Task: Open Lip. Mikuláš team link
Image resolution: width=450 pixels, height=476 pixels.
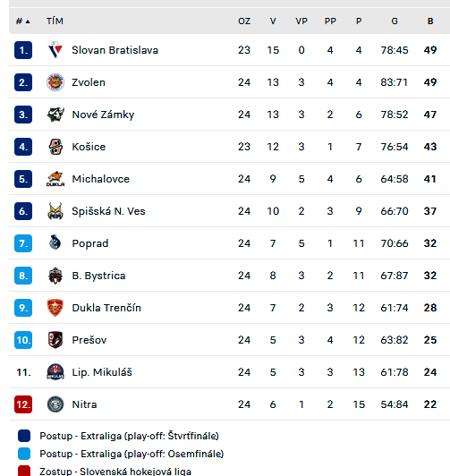Action: coord(102,372)
